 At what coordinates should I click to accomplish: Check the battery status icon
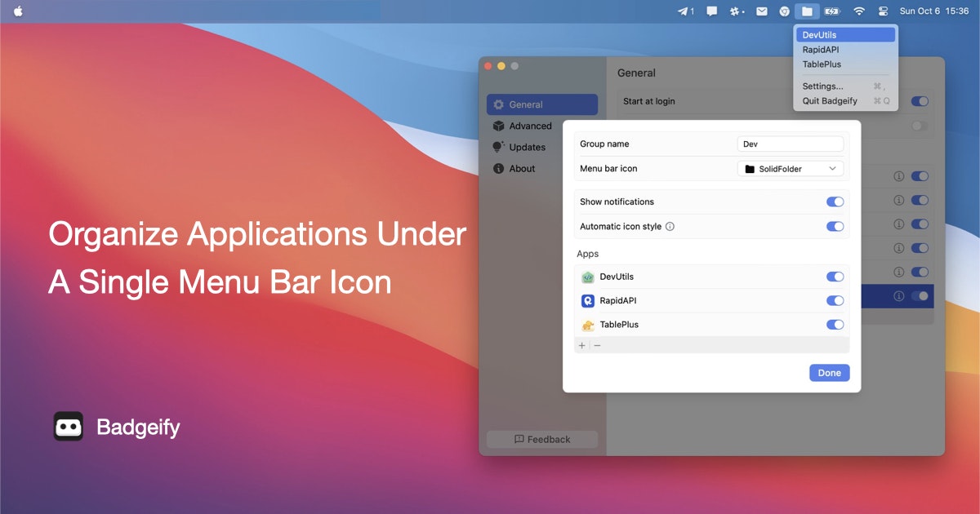tap(831, 11)
